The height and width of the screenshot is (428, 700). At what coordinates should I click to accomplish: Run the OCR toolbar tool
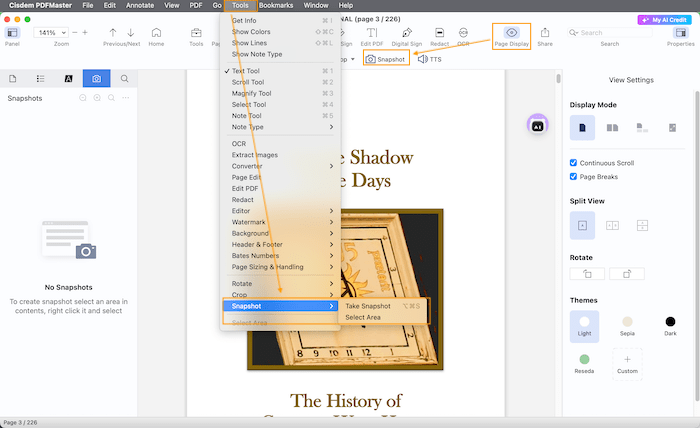tap(463, 33)
